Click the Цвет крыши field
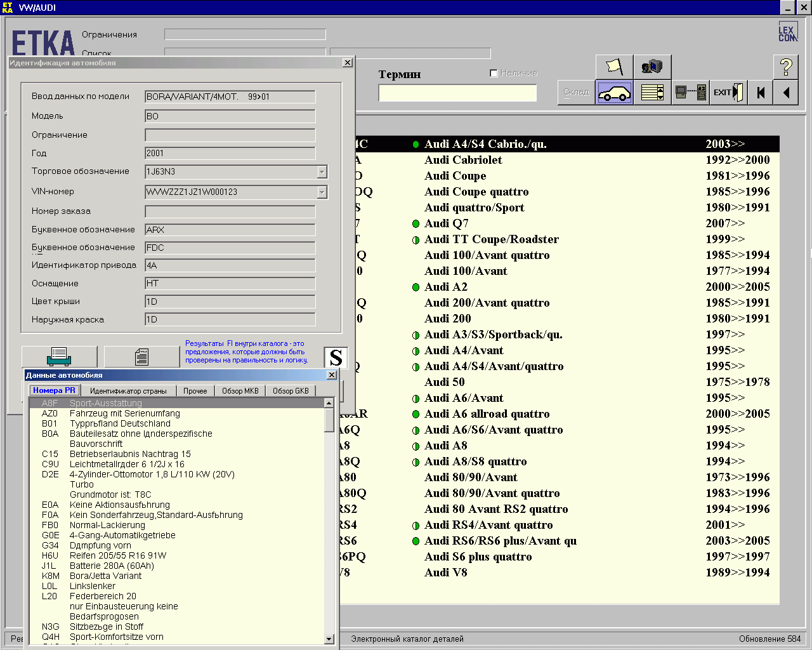The height and width of the screenshot is (650, 812). [x=230, y=302]
